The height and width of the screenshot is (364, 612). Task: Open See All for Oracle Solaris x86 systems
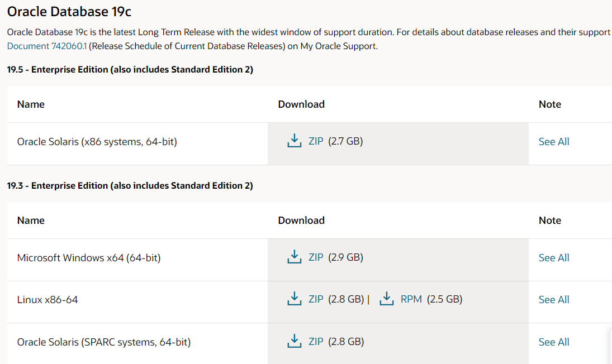click(554, 141)
